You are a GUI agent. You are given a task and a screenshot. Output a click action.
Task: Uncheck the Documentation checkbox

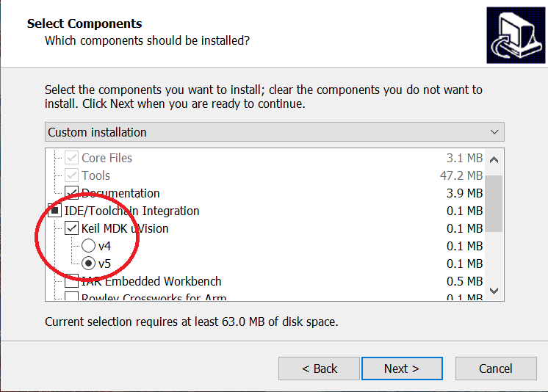click(x=72, y=193)
